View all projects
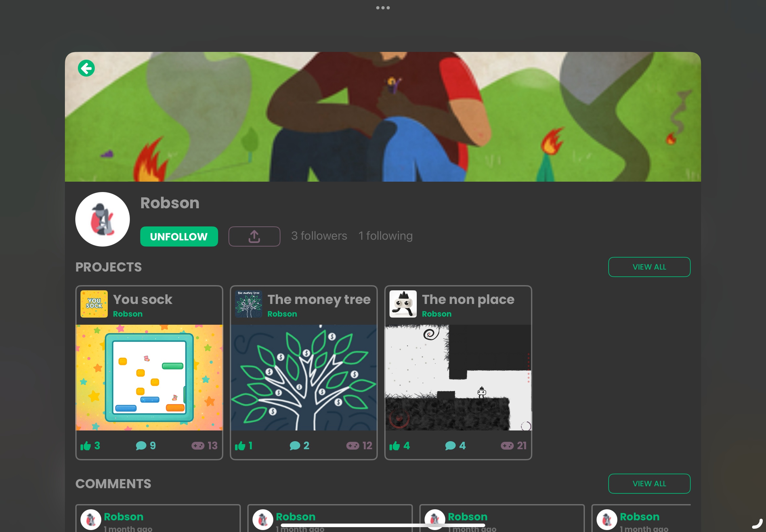This screenshot has width=766, height=532. [x=649, y=267]
